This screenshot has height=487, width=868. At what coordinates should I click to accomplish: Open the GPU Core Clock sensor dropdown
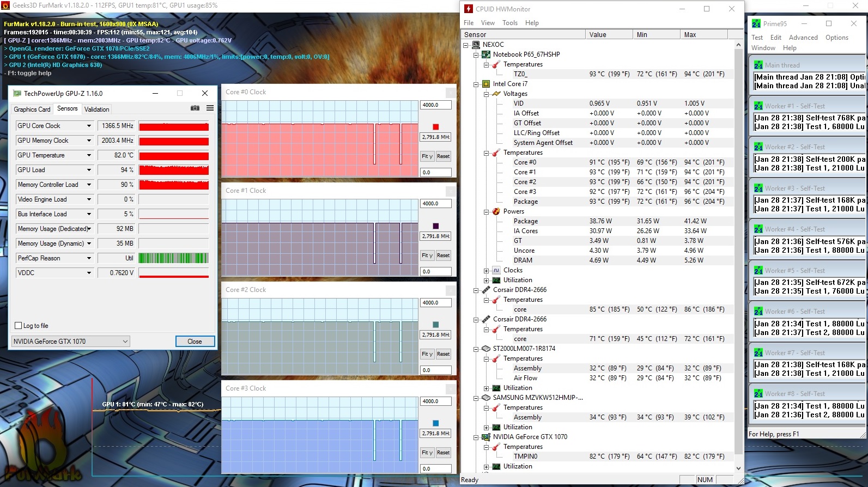89,126
